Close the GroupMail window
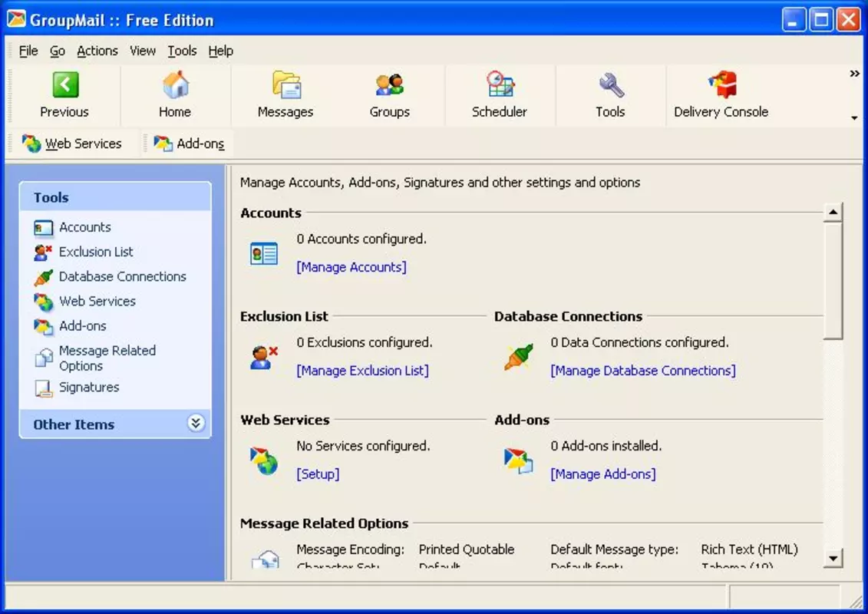This screenshot has height=614, width=868. pyautogui.click(x=849, y=20)
